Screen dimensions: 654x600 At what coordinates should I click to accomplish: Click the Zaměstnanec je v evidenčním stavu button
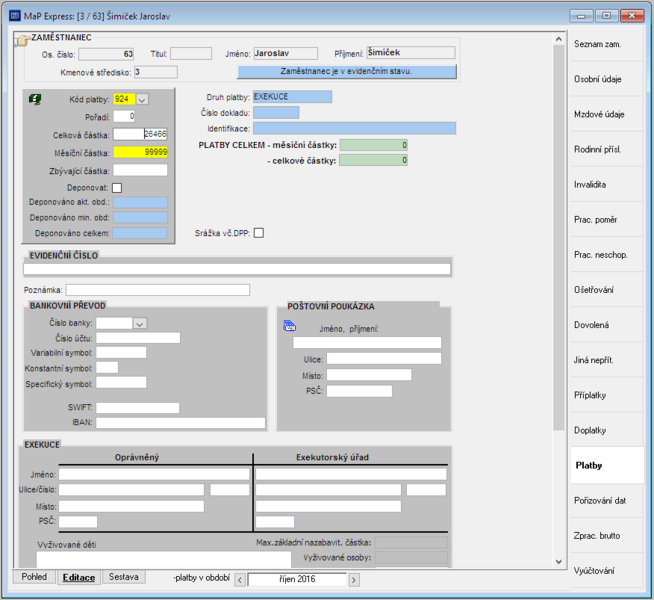click(347, 71)
